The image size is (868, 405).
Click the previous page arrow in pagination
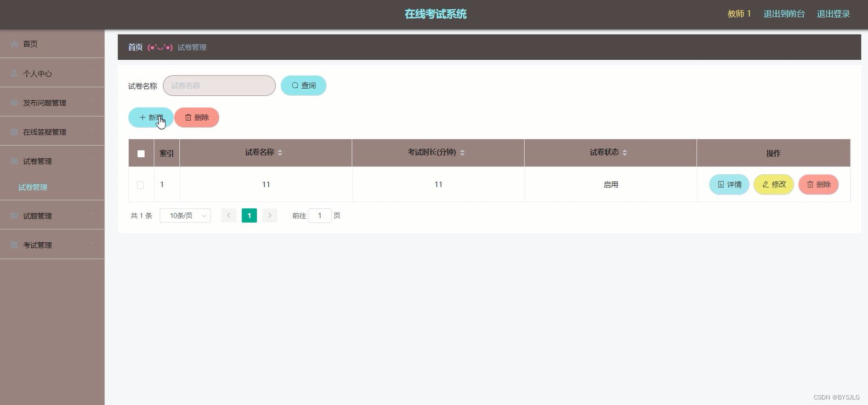tap(229, 215)
